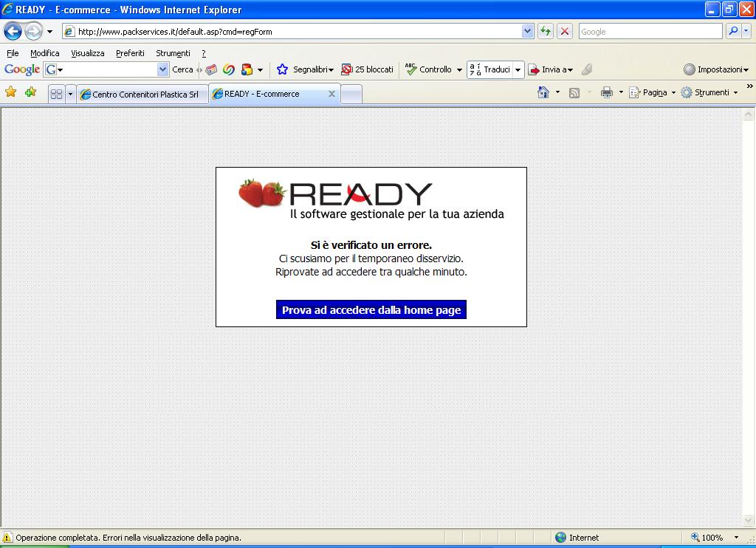Image resolution: width=756 pixels, height=548 pixels.
Task: Click the 25 bloccati popup blocker button
Action: point(367,69)
